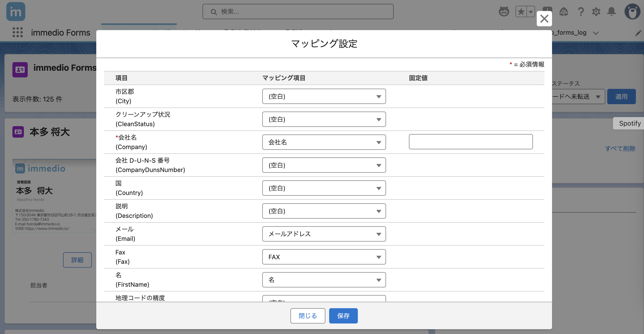Open the help question mark icon
The image size is (644, 334).
coord(581,12)
